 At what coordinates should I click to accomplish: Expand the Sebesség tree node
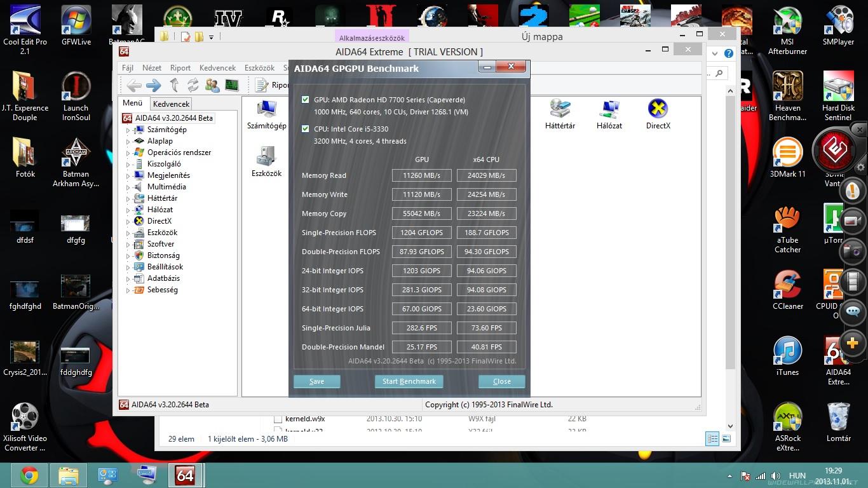coord(128,290)
